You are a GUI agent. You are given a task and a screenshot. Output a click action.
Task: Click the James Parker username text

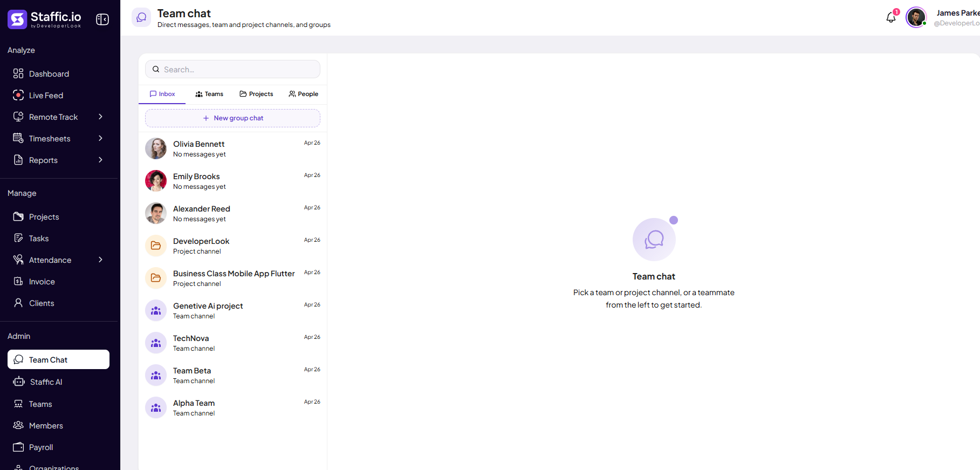[958, 13]
